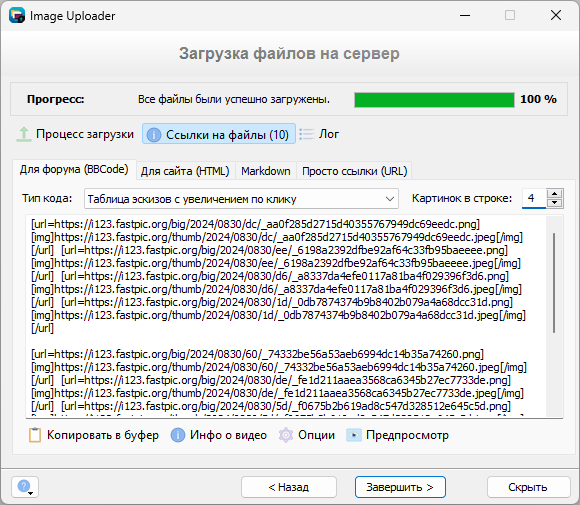580x505 pixels.
Task: Show the Лог view
Action: [319, 134]
